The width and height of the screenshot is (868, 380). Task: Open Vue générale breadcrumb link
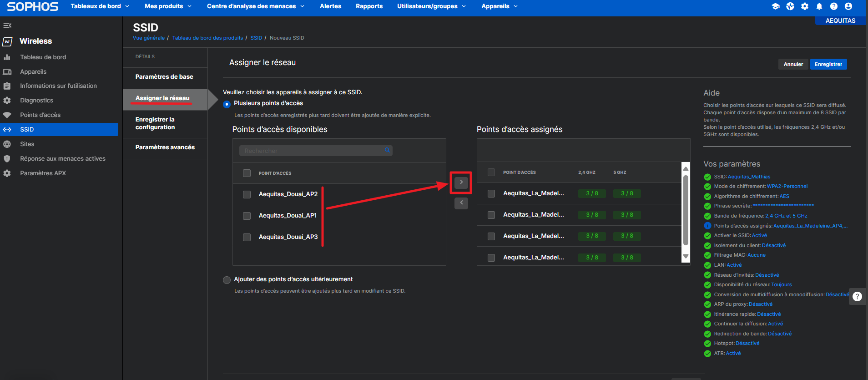pyautogui.click(x=149, y=38)
